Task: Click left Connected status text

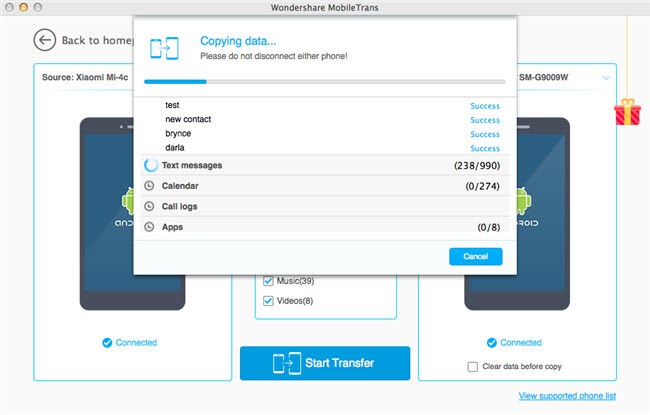Action: tap(136, 343)
